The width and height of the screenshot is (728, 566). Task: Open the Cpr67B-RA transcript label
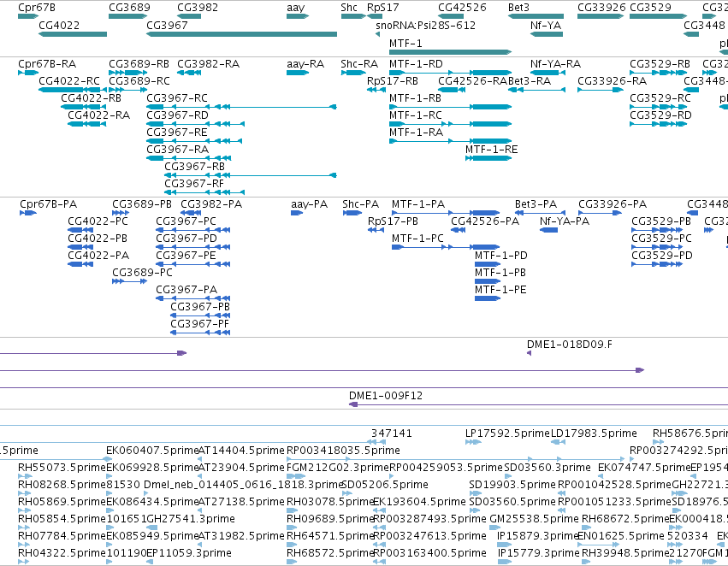[47, 63]
